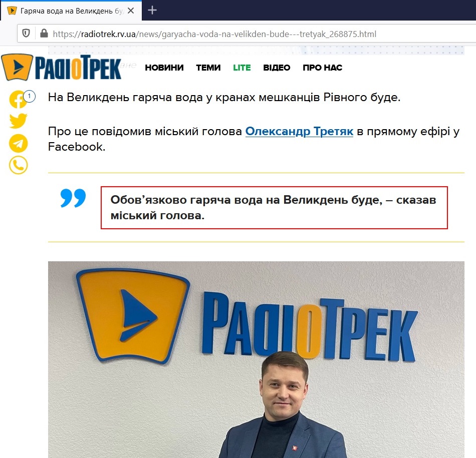Open the ВІДЕО section
The image size is (476, 458).
[277, 68]
